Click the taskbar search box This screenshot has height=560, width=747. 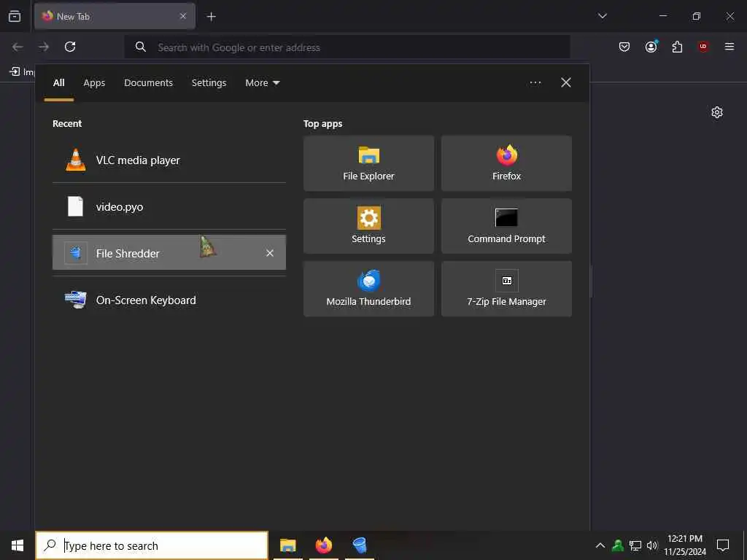[x=152, y=545]
